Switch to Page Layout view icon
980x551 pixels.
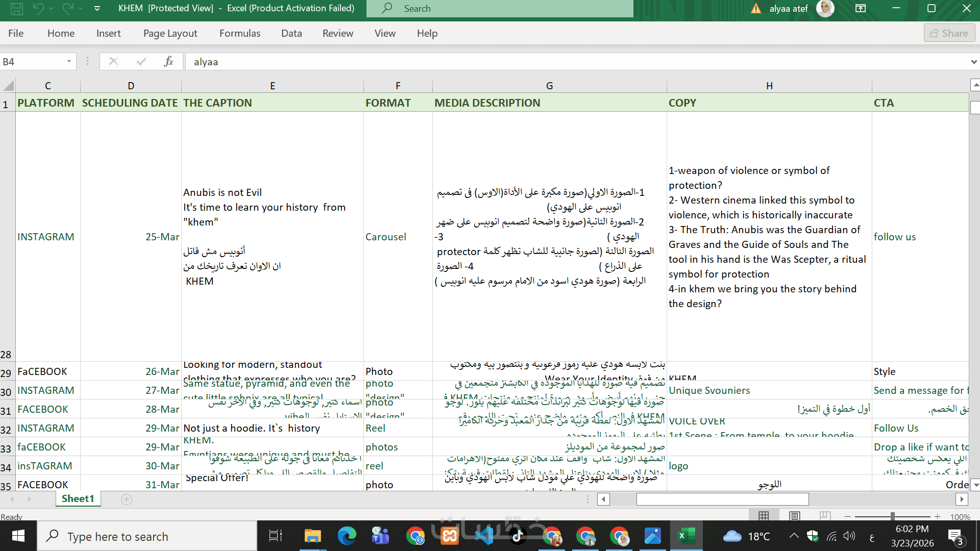click(795, 516)
